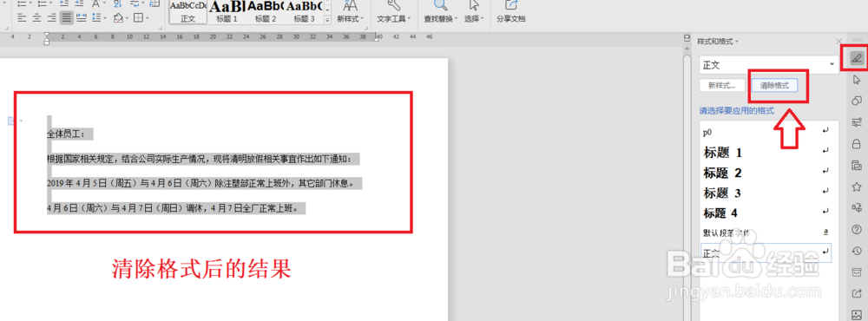Viewport: 868px width, 321px height.
Task: Open help question mark sidebar icon
Action: (857, 229)
